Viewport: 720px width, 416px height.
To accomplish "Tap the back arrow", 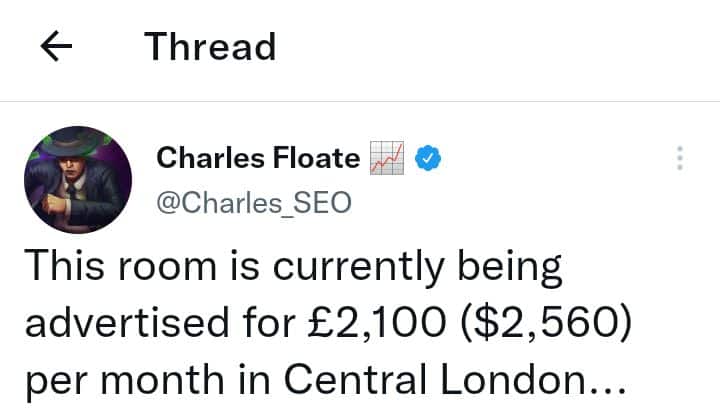I will coord(57,47).
